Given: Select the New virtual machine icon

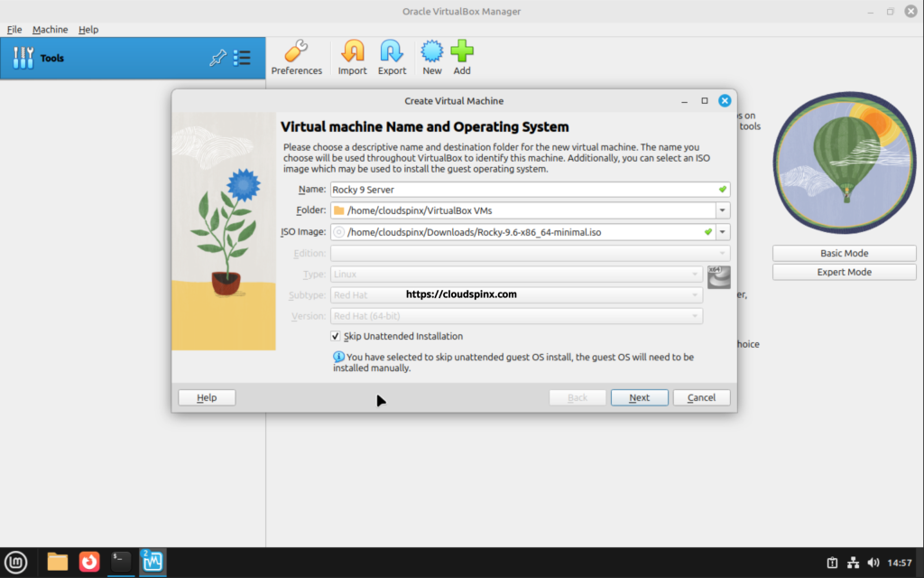Looking at the screenshot, I should pyautogui.click(x=431, y=56).
